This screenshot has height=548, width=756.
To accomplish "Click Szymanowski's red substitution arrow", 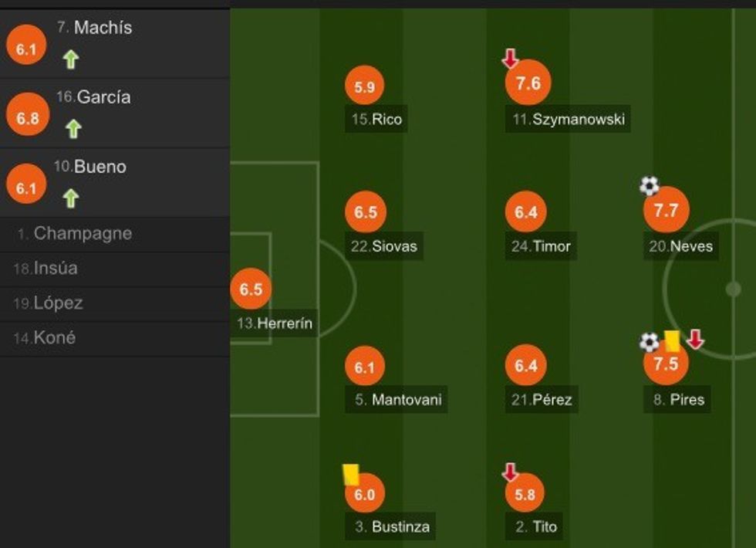I will [509, 58].
